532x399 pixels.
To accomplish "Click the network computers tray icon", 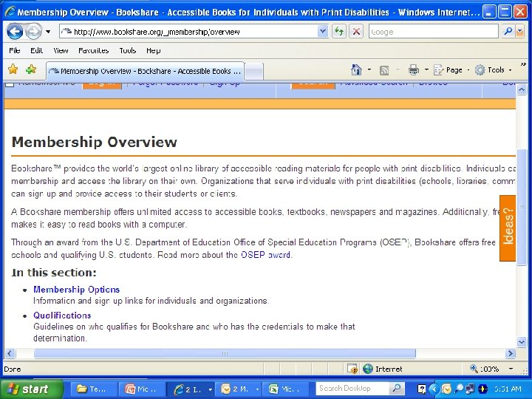I will coord(471,389).
